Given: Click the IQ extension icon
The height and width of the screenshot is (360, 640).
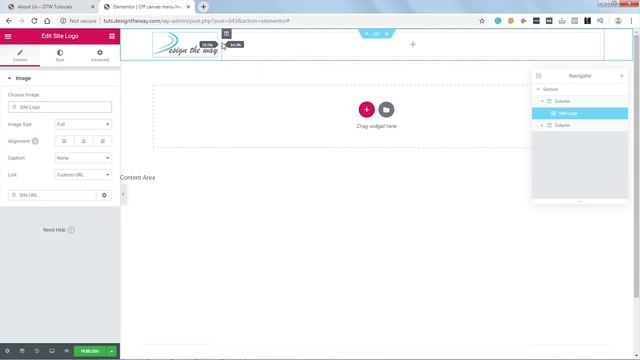Looking at the screenshot, I should click(600, 21).
